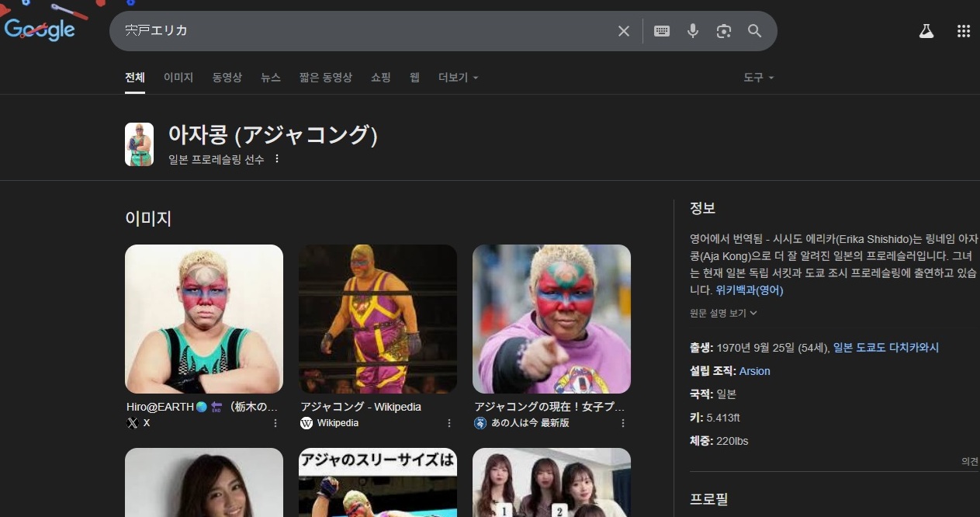Click the Wikipedia source favicon
The image size is (980, 517).
[306, 423]
